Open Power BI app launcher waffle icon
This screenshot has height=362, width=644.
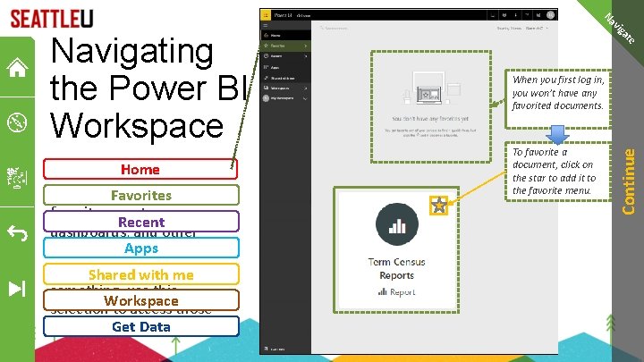[266, 15]
